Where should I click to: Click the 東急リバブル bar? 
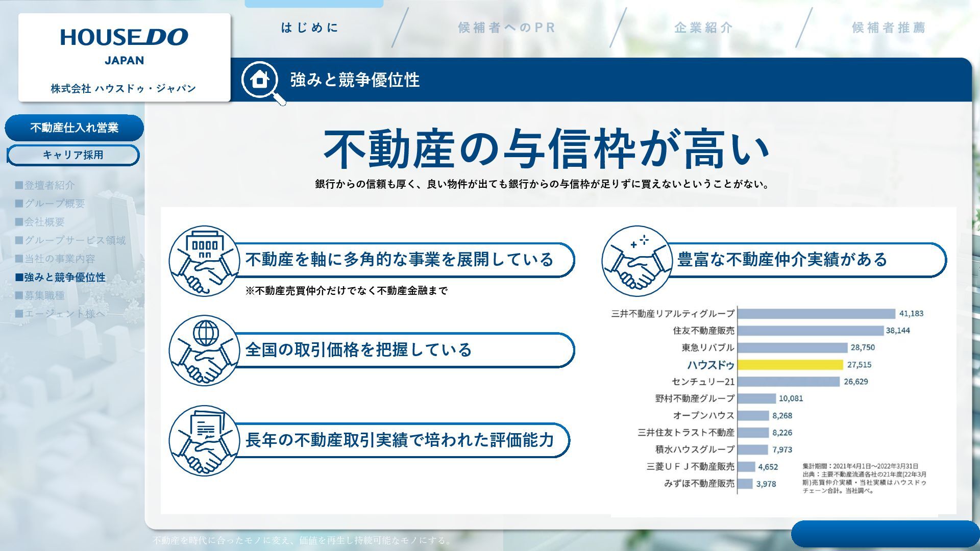[x=793, y=348]
